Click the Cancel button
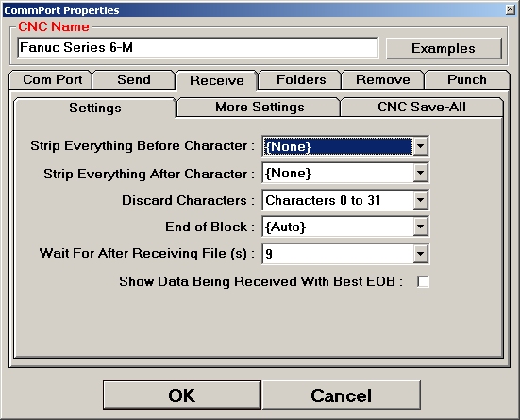The image size is (520, 420). point(342,395)
